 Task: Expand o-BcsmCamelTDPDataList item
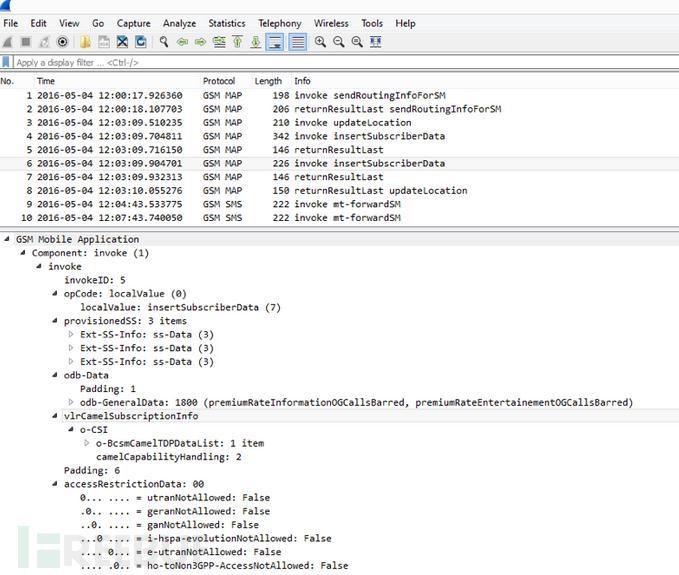[x=86, y=443]
